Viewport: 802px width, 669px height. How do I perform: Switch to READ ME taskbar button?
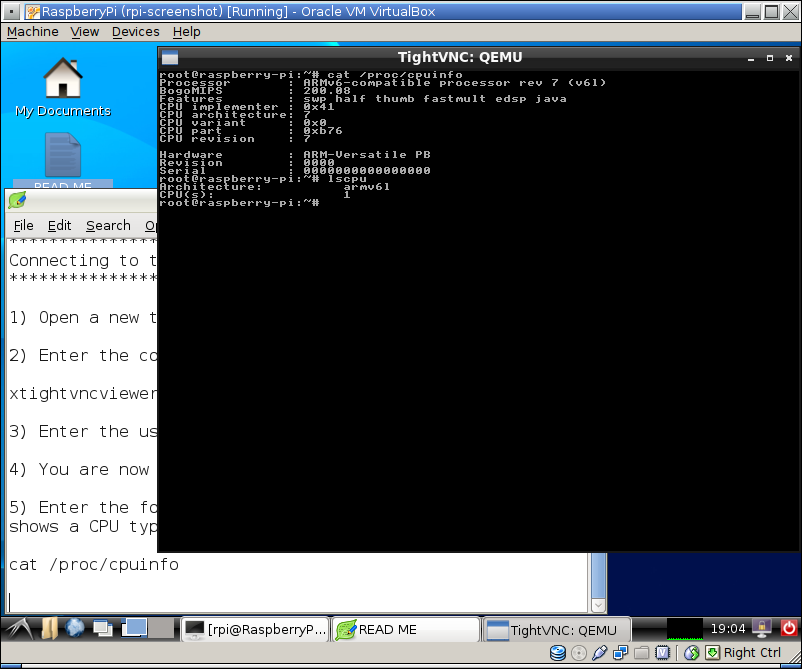pos(407,629)
